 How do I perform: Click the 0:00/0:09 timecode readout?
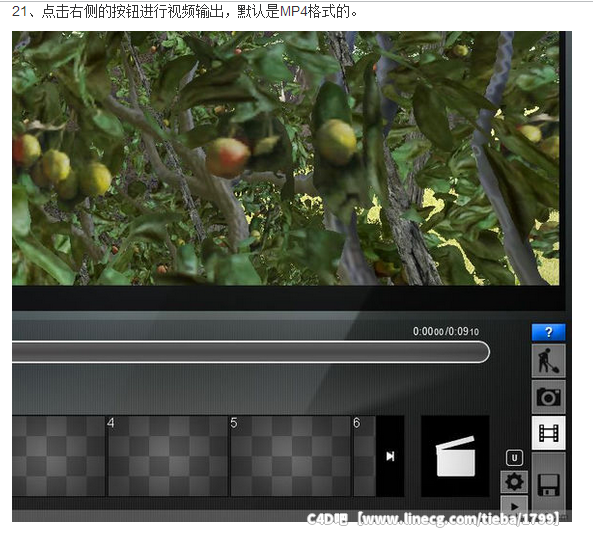click(446, 332)
